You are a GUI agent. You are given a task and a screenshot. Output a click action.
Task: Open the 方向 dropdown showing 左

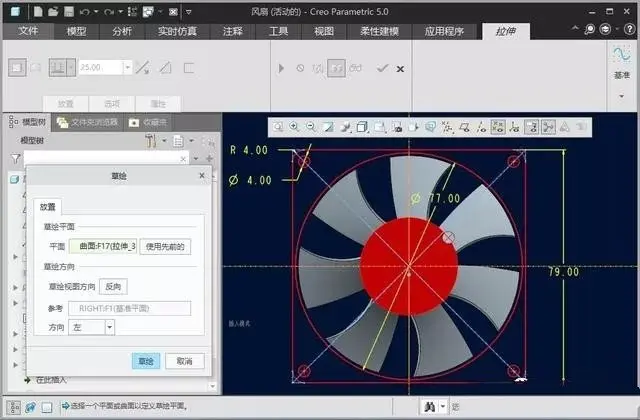coord(92,327)
